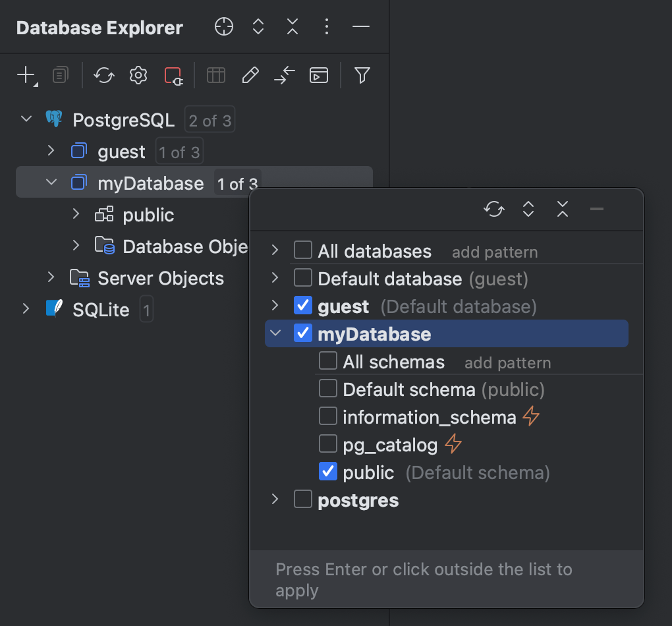Screen dimensions: 672x626
Task: Select the edit pencil icon
Action: (x=250, y=75)
